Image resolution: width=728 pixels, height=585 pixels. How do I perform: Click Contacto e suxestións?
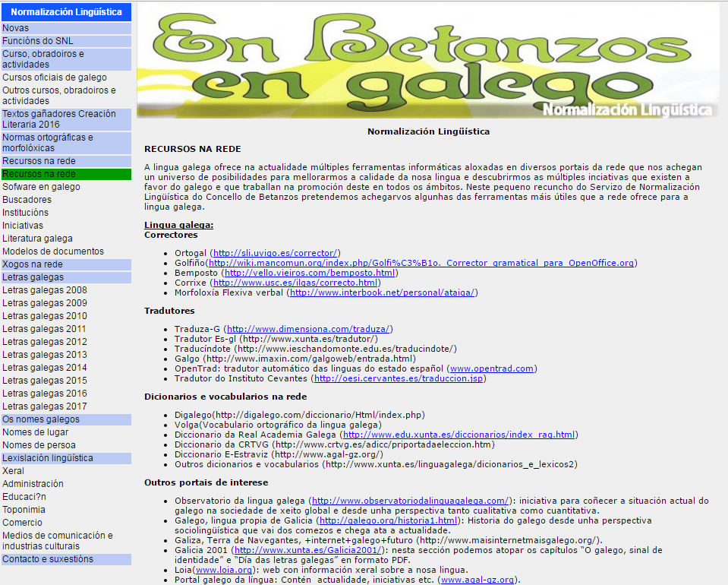coord(48,559)
